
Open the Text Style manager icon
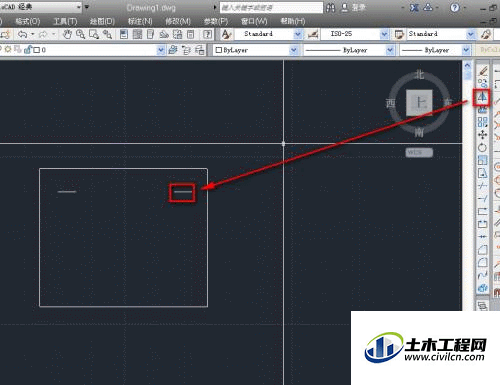226,34
